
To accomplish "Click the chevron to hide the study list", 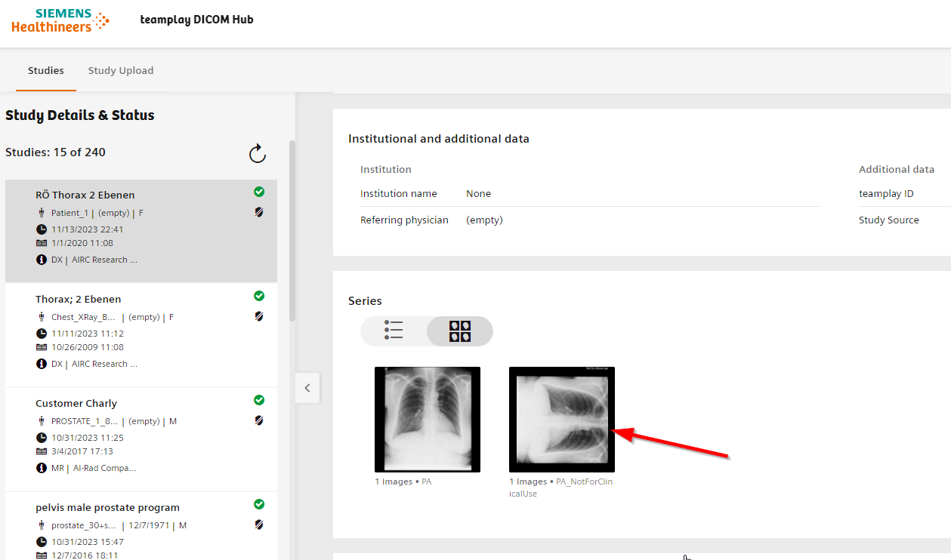I will point(307,387).
